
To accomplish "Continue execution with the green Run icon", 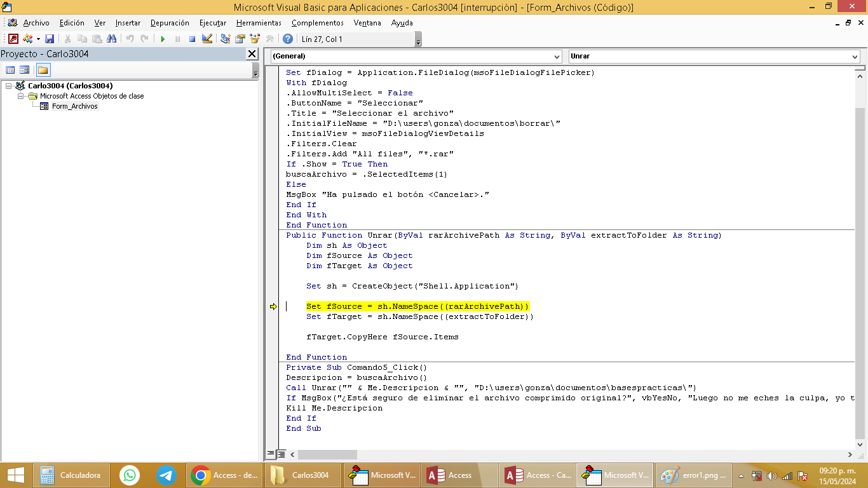I will point(163,39).
